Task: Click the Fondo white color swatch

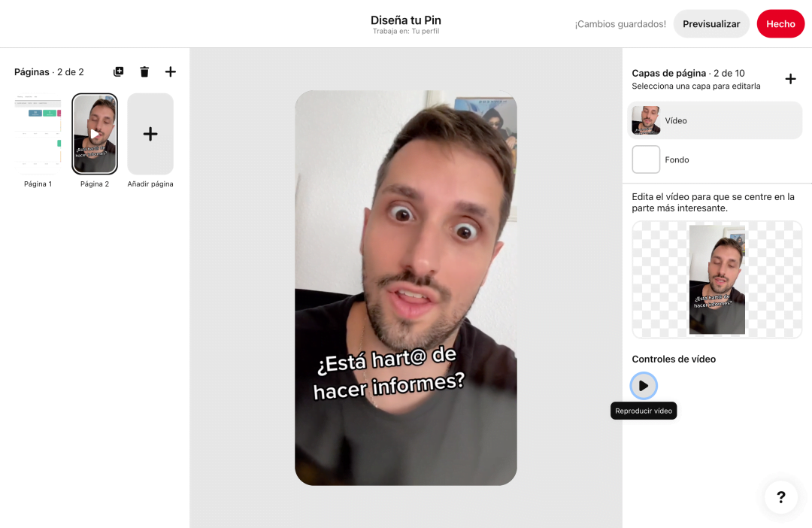Action: point(646,159)
